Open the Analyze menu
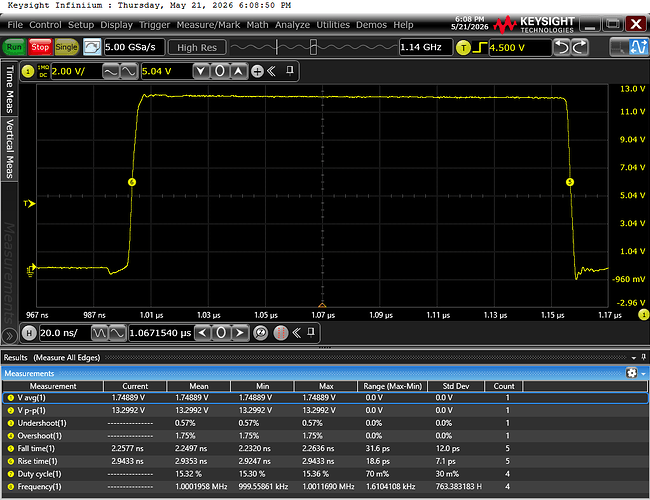 click(292, 25)
